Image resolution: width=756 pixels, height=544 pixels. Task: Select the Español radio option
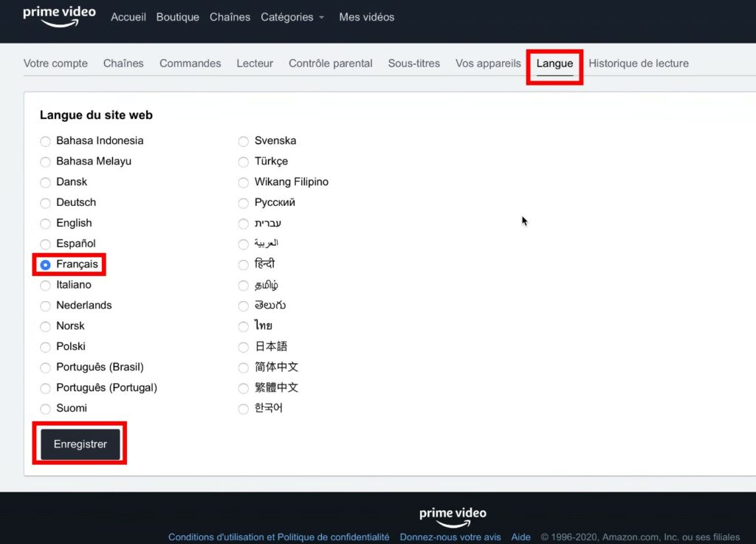click(x=46, y=244)
